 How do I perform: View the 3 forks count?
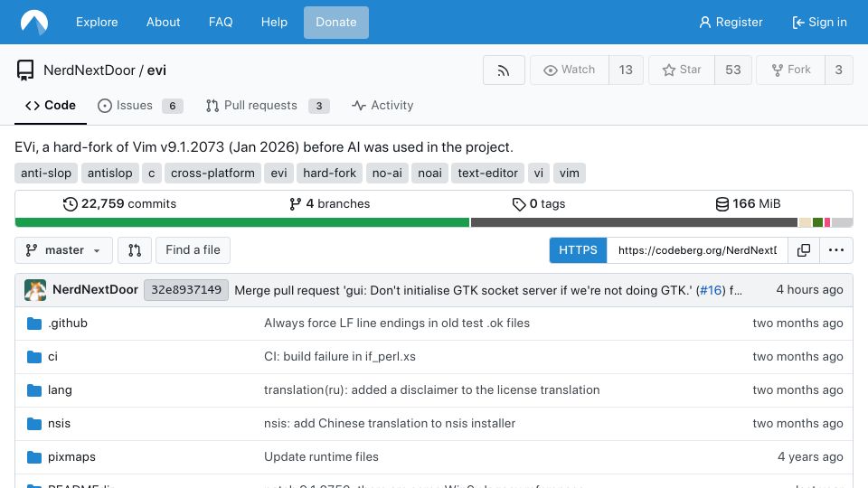[x=839, y=70]
